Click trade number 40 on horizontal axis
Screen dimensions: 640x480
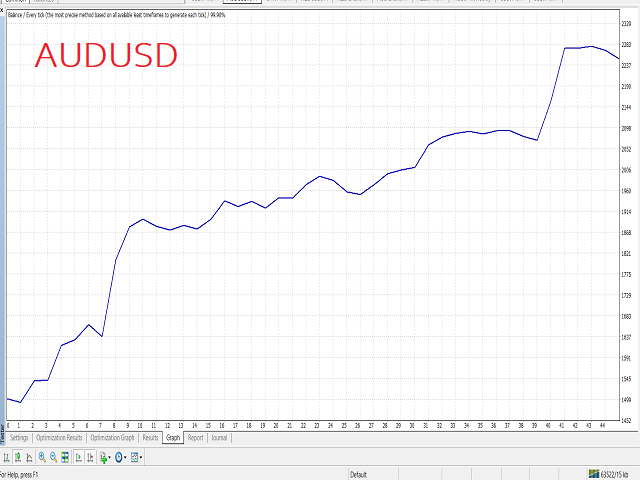[x=548, y=425]
